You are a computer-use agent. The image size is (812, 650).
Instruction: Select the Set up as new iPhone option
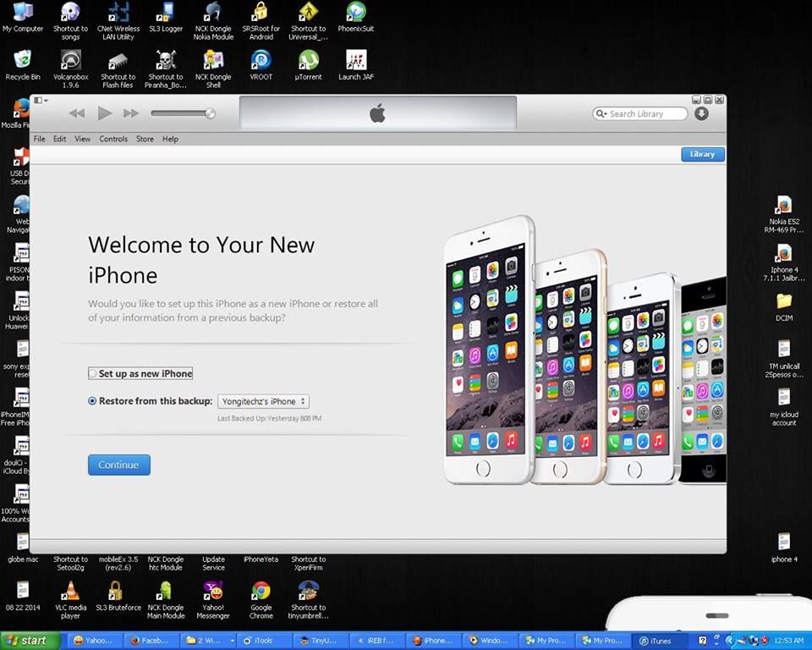[x=93, y=373]
